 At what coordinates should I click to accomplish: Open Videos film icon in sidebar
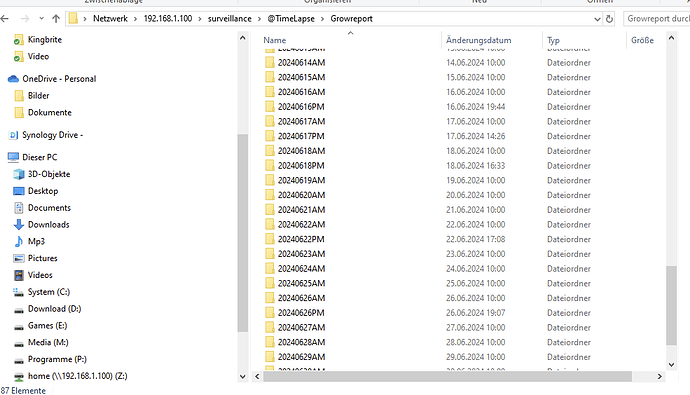coord(19,275)
